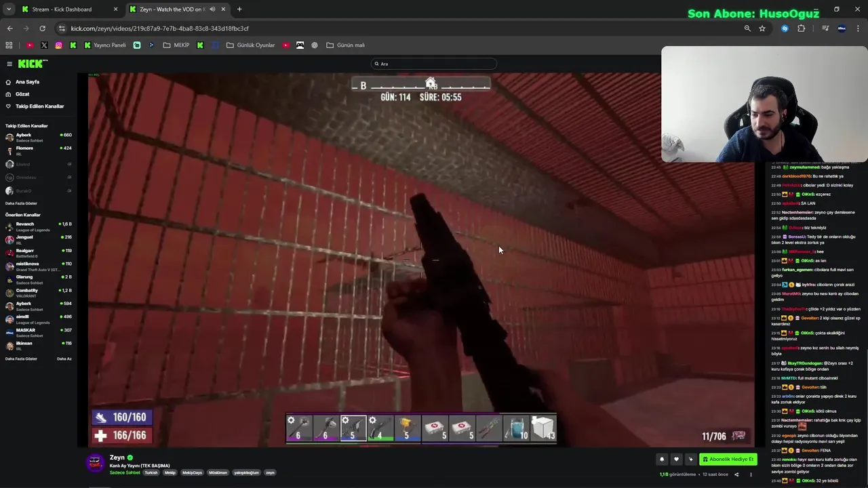Viewport: 868px width, 488px height.
Task: Open the MEKİP bookmarks folder
Action: tap(176, 45)
